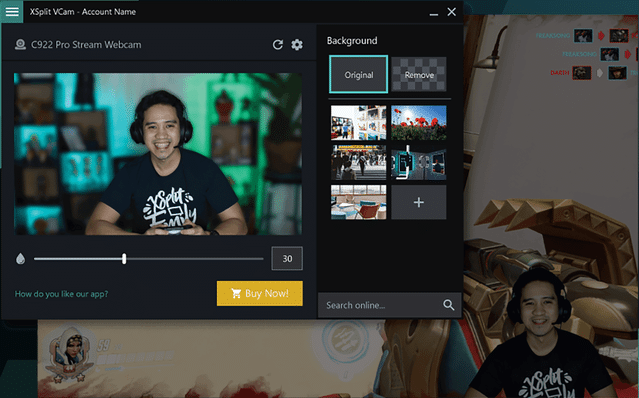The height and width of the screenshot is (398, 639).
Task: Click the blur slider handle
Action: tap(124, 259)
